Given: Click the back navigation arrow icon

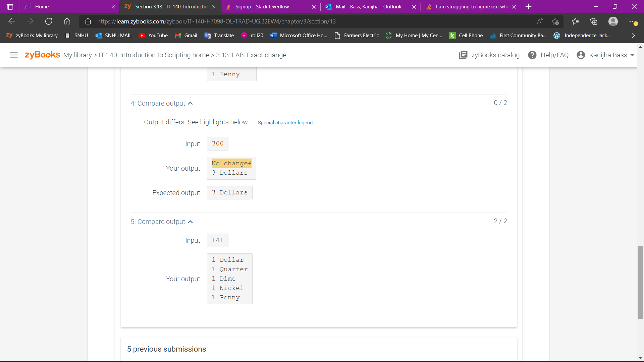Looking at the screenshot, I should tap(12, 21).
